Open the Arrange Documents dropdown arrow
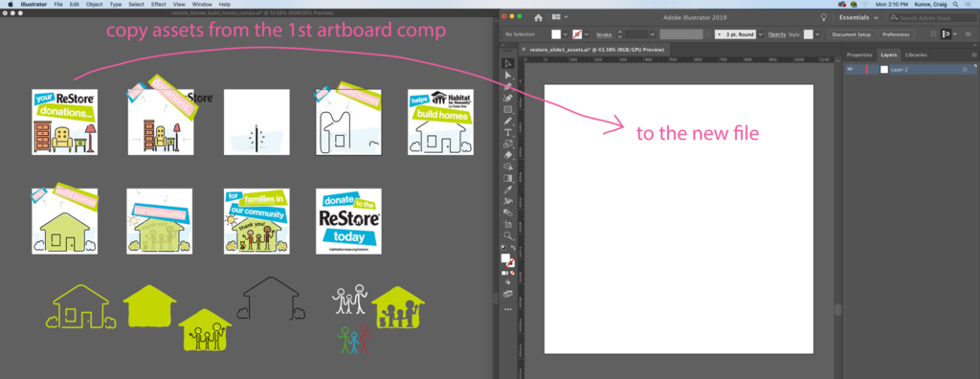The image size is (980, 379). click(567, 17)
